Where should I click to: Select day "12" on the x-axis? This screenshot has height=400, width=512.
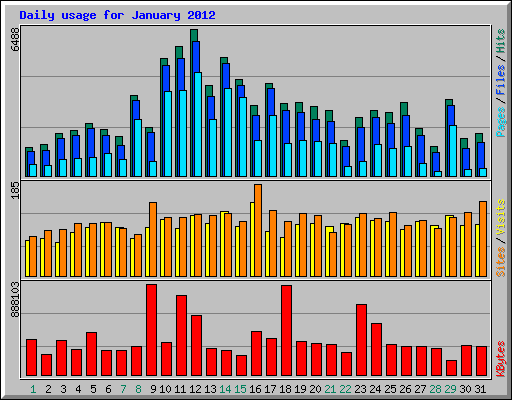click(195, 389)
